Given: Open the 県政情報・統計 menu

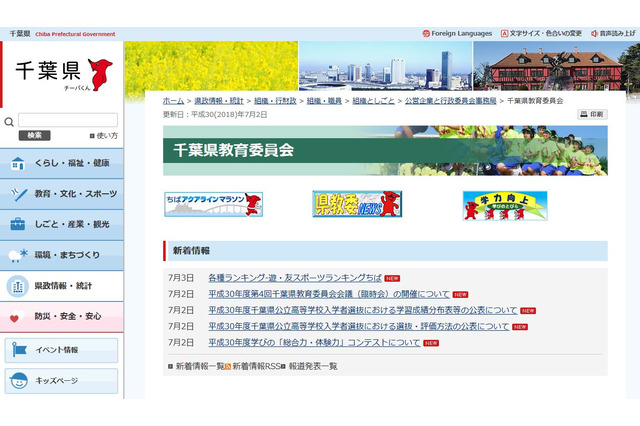Looking at the screenshot, I should pyautogui.click(x=62, y=286).
